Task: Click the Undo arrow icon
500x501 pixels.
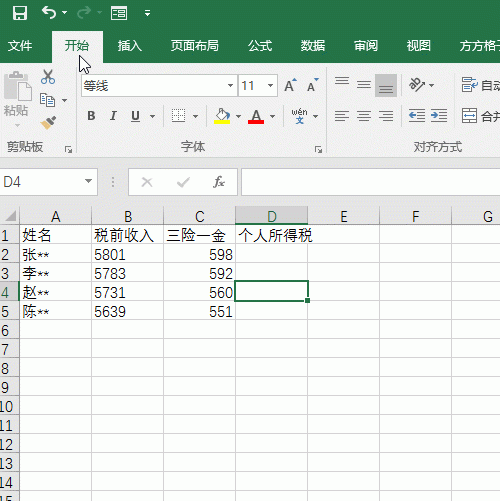Action: click(x=49, y=13)
